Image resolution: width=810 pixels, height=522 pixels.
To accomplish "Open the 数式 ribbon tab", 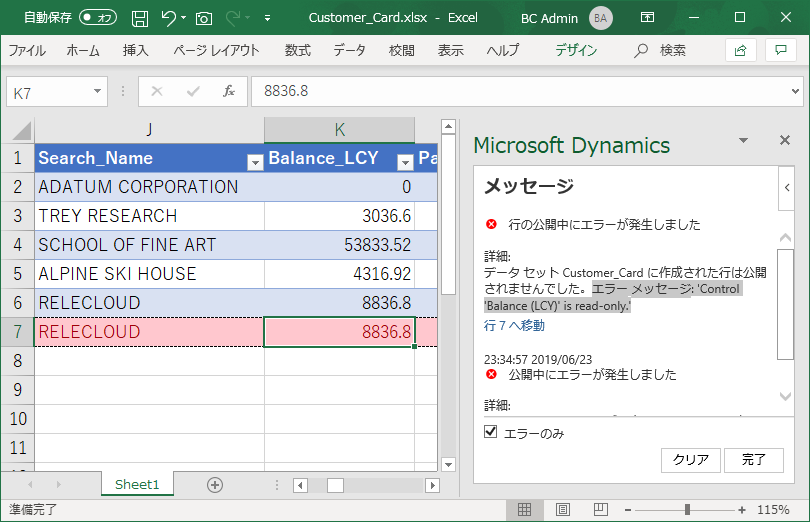I will point(298,50).
